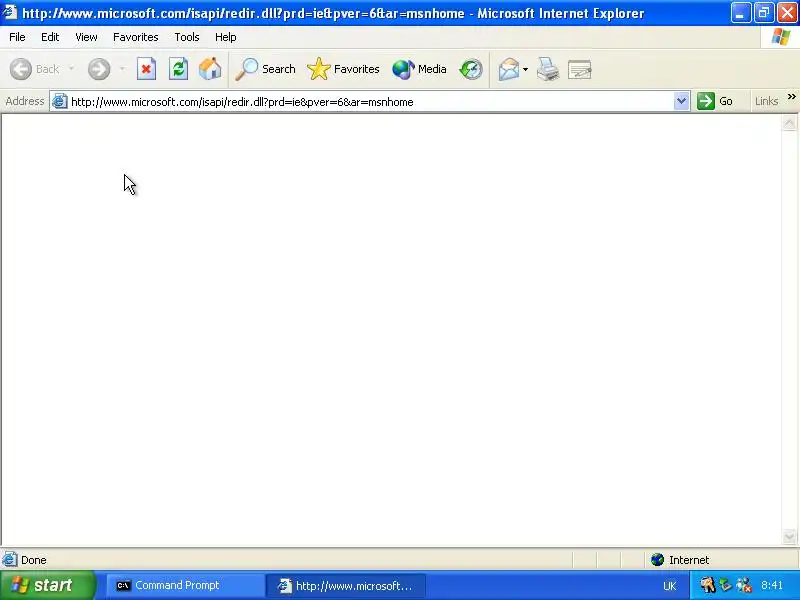The width and height of the screenshot is (800, 600).
Task: Click the UK language bar indicator
Action: pos(669,586)
